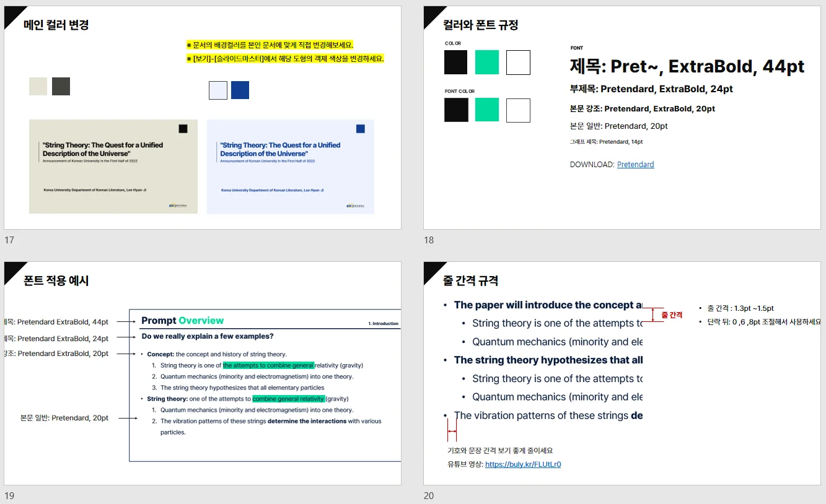This screenshot has height=504, width=826.
Task: Click the green swatch under COLOR label
Action: click(487, 63)
